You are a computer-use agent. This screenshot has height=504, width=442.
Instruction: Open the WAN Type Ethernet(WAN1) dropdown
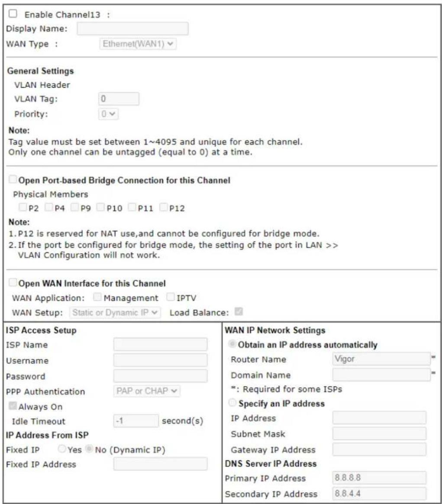[x=138, y=44]
